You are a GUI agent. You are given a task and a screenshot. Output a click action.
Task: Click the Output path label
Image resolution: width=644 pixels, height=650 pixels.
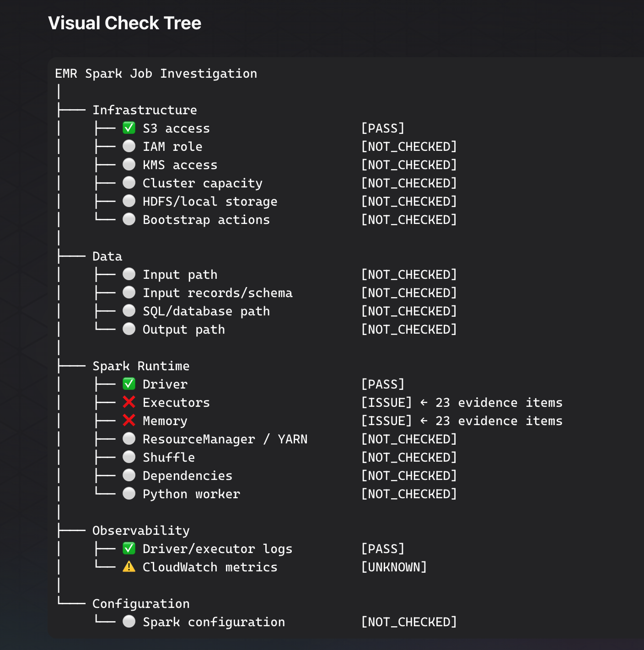pyautogui.click(x=184, y=330)
